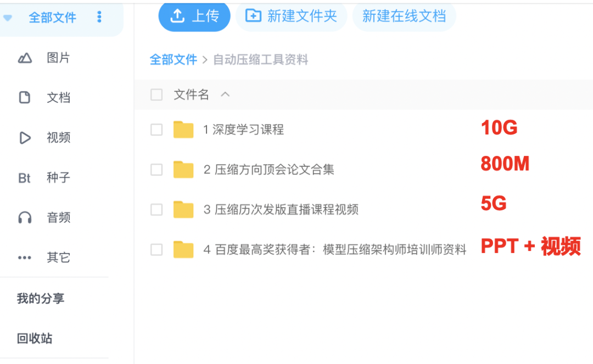
Task: Click the 视频 (Videos) play icon
Action: (25, 137)
